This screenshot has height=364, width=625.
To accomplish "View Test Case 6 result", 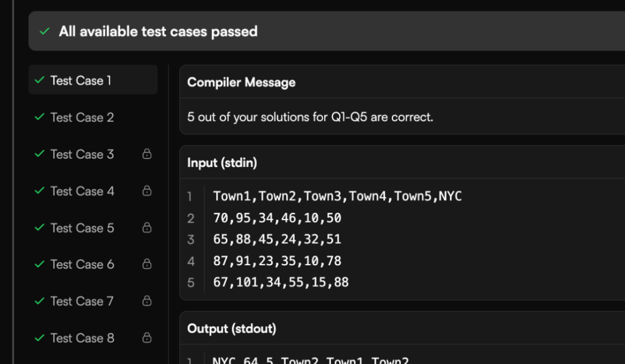I will click(82, 265).
